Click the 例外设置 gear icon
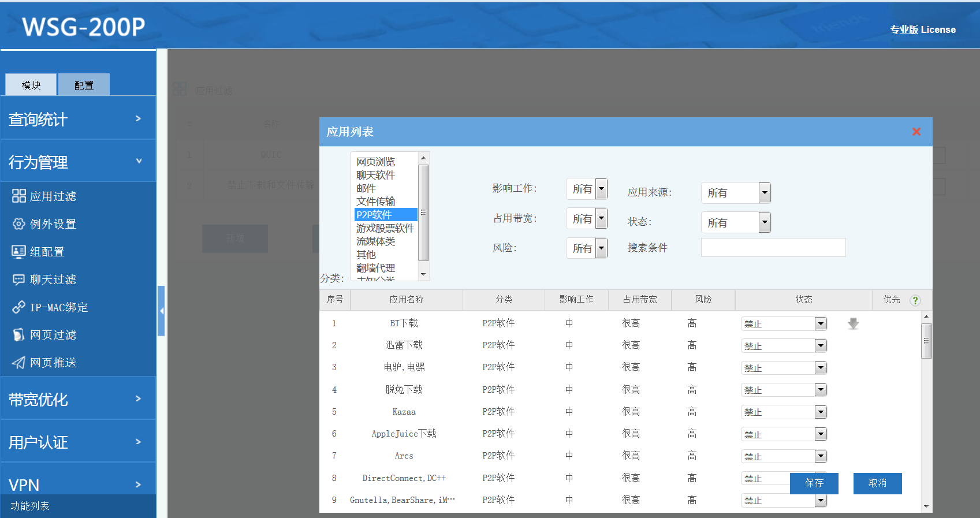The image size is (980, 518). click(x=18, y=223)
